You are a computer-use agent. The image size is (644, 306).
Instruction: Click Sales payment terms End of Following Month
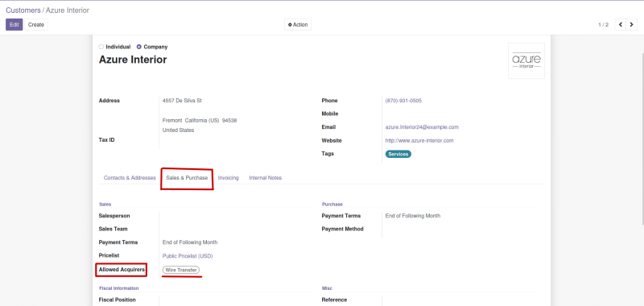pos(190,242)
